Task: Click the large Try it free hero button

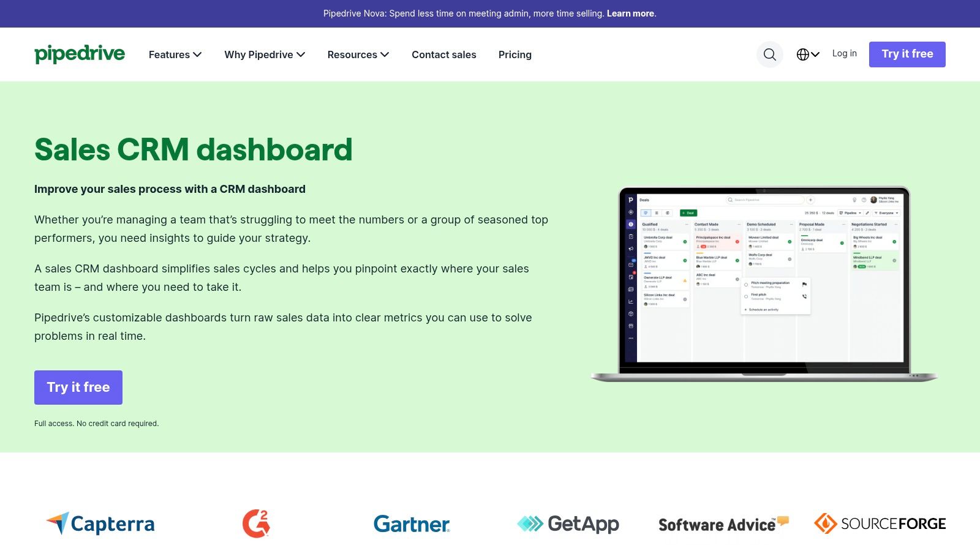Action: point(78,388)
